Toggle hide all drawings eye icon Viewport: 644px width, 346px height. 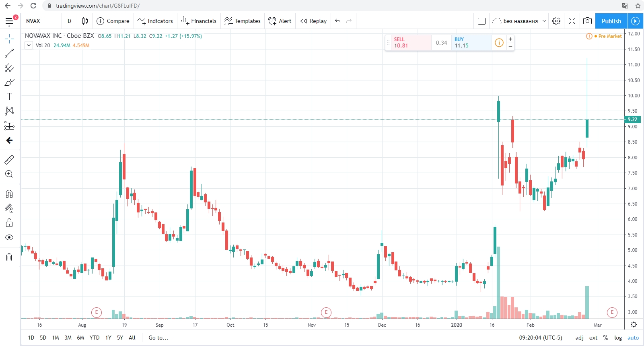point(9,237)
